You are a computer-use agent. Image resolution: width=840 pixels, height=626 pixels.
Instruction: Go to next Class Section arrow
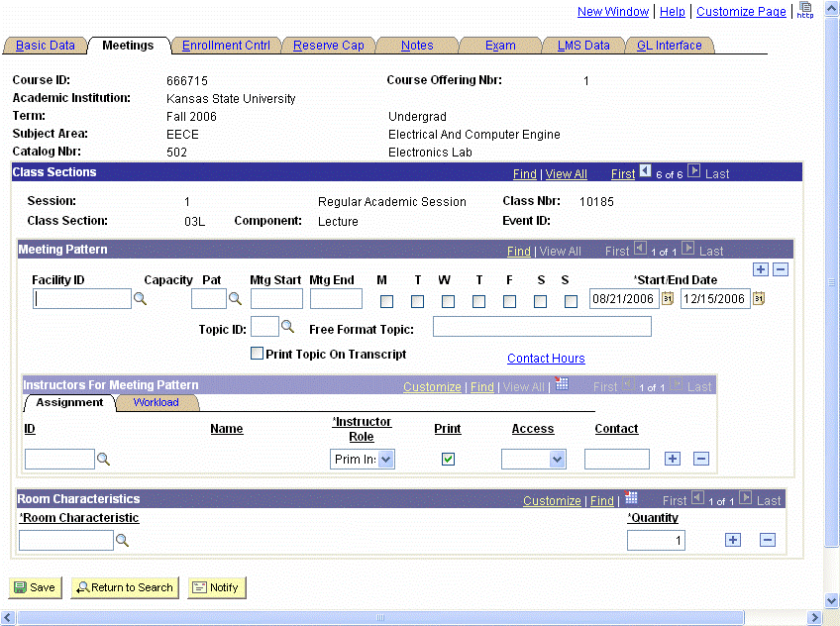(x=693, y=170)
